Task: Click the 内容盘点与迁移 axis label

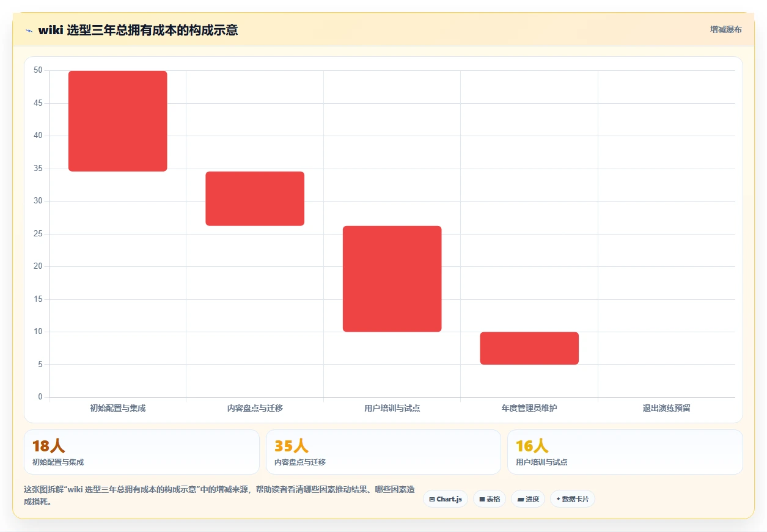Action: 255,408
